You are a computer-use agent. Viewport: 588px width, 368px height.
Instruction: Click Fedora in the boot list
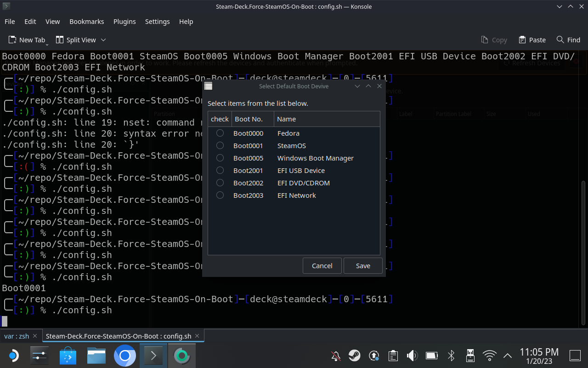tap(288, 133)
